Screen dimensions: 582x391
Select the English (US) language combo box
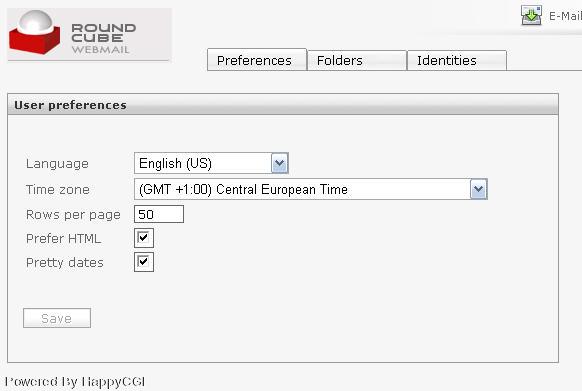pyautogui.click(x=211, y=163)
